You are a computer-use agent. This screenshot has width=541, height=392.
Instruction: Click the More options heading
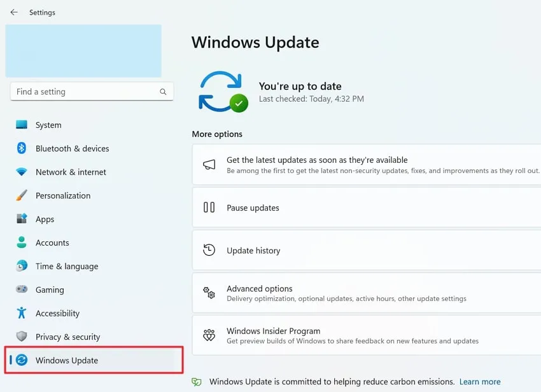click(x=217, y=134)
